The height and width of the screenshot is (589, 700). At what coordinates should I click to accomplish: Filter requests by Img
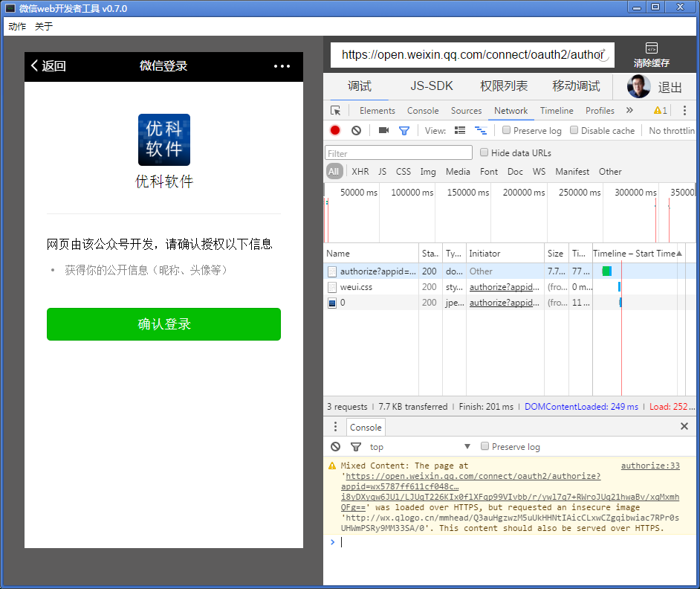(428, 172)
